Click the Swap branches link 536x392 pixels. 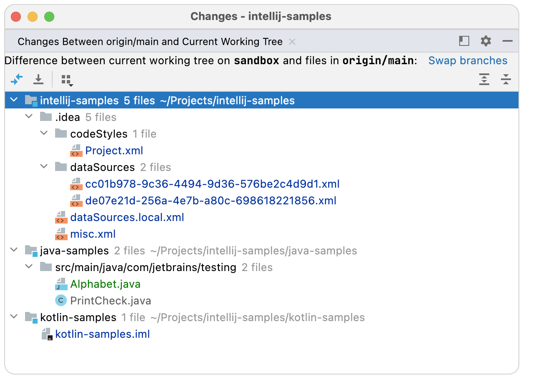[468, 60]
